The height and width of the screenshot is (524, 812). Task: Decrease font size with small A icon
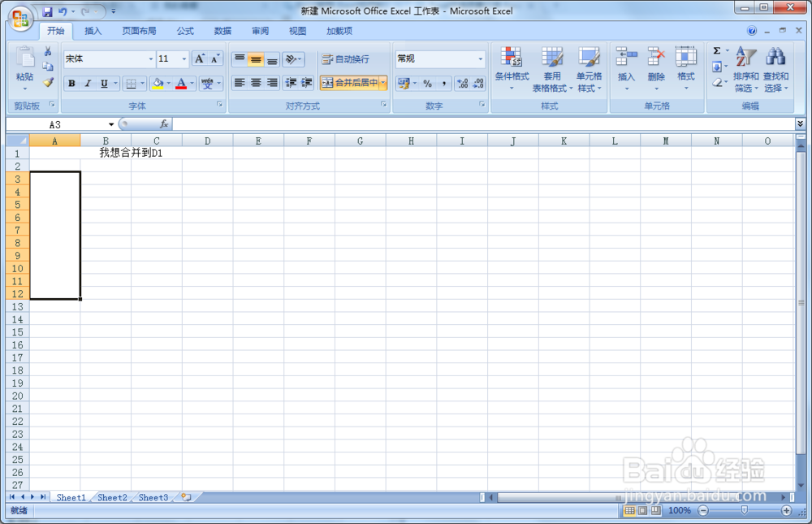[x=214, y=58]
